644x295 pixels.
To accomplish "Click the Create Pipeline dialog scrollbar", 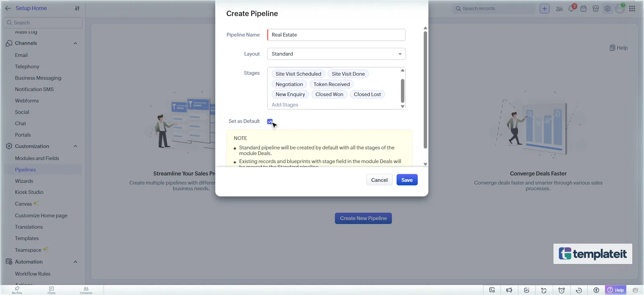I will click(425, 90).
